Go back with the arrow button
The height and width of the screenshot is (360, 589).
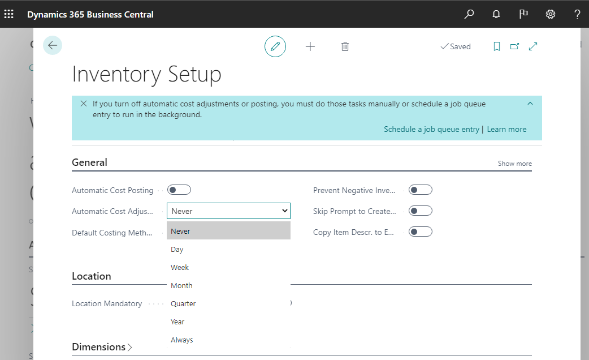coord(52,45)
